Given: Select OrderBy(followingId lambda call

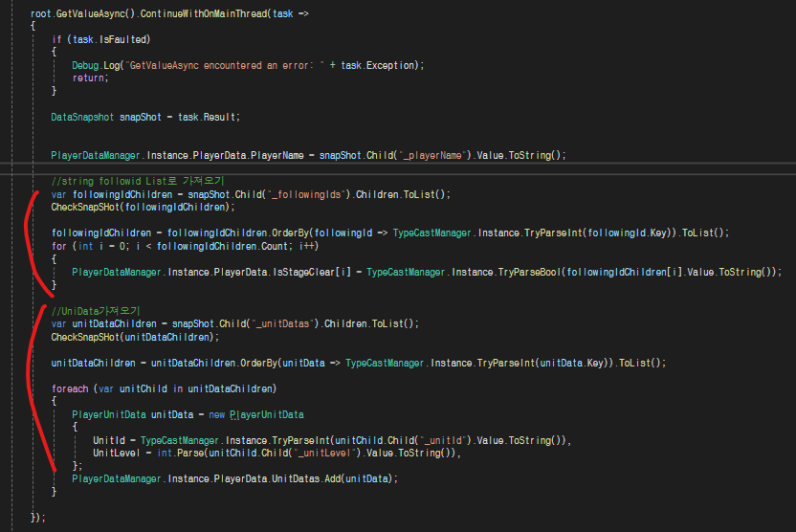Looking at the screenshot, I should tap(321, 233).
